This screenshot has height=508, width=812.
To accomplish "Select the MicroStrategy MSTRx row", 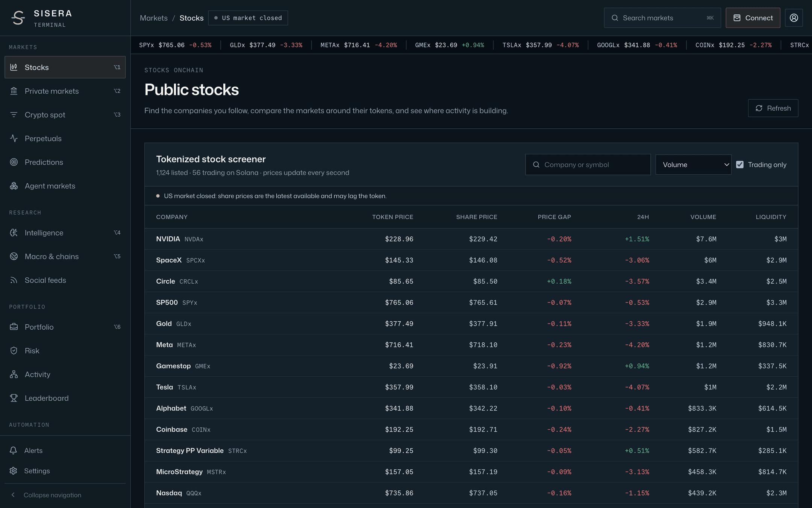I will [471, 471].
